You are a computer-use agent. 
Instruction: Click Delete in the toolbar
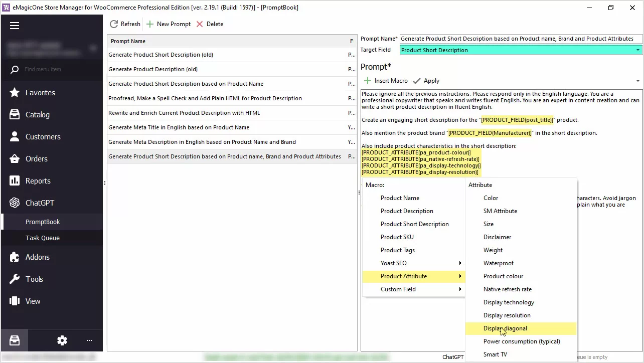point(210,24)
